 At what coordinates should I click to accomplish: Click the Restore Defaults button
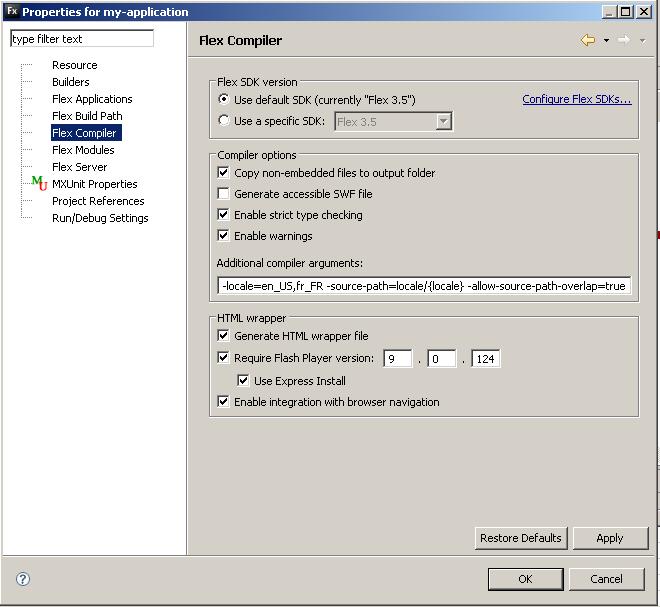tap(521, 538)
